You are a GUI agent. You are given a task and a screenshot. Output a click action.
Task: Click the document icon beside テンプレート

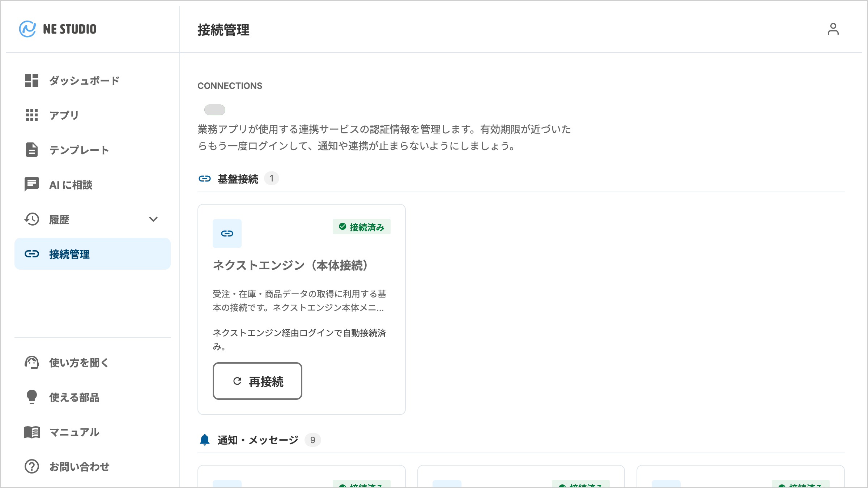click(32, 150)
